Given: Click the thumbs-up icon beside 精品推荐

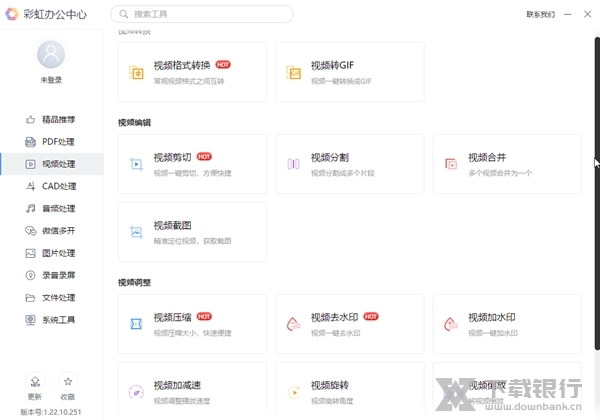Looking at the screenshot, I should pyautogui.click(x=30, y=120).
